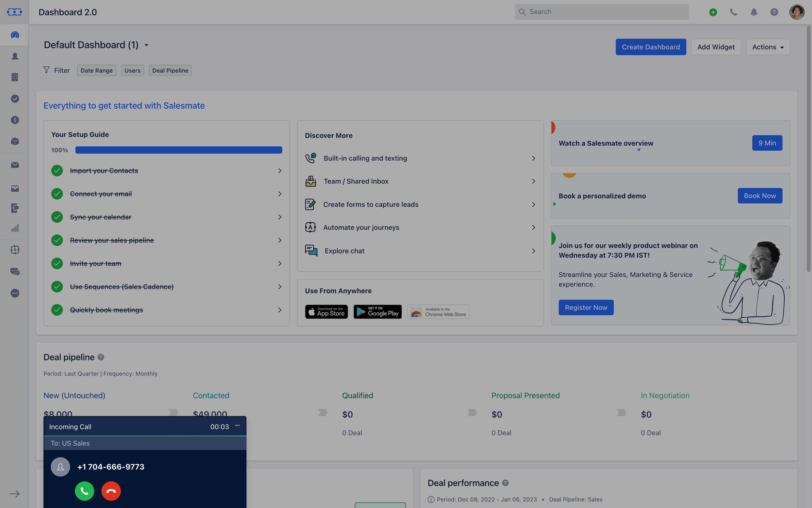Open Contacts person icon in sidebar
Screen dimensions: 812x508
(x=15, y=56)
